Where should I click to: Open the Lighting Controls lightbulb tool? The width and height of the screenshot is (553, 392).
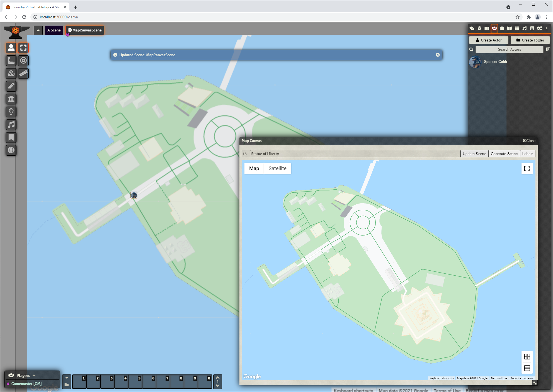(11, 112)
